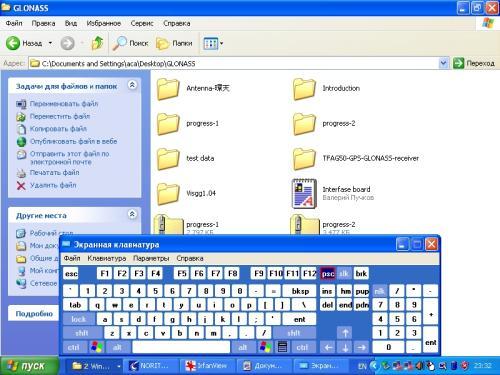Open the Файл menu in Explorer

[x=14, y=23]
